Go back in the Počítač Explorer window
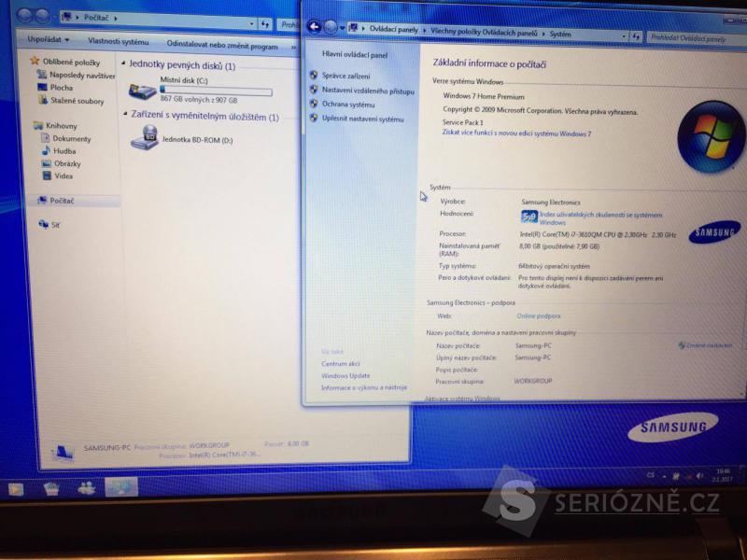 pos(24,16)
